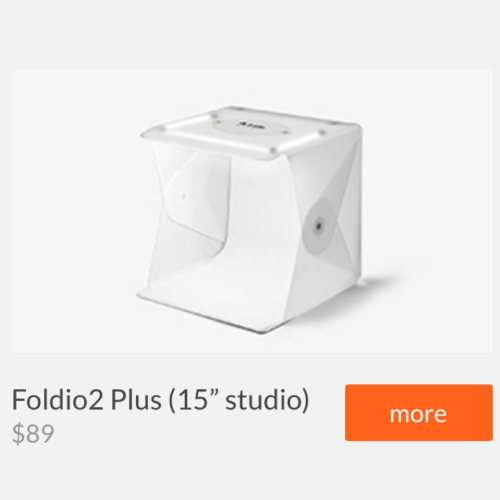The image size is (500, 500).
Task: Click the word "studio)" in the title
Action: pyautogui.click(x=267, y=400)
